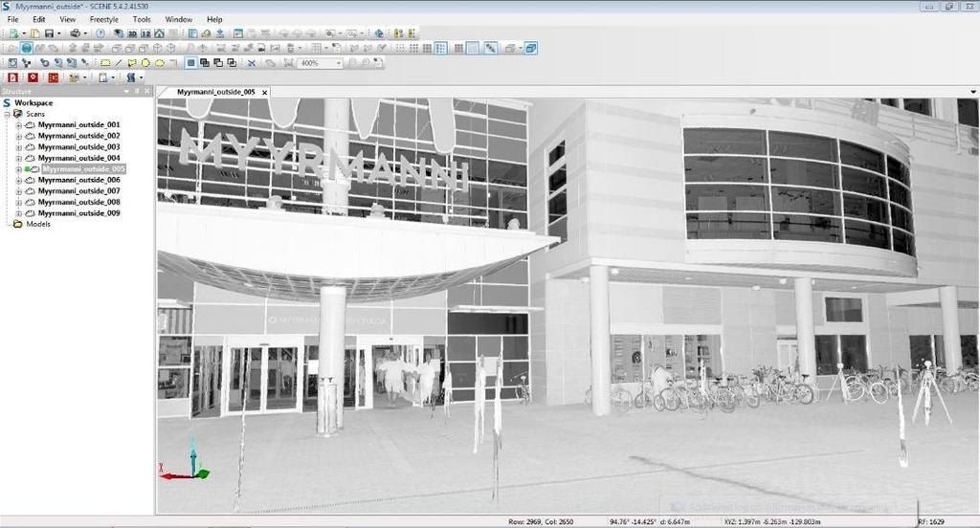Collapse the Scans folder node
The height and width of the screenshot is (528, 980).
point(7,114)
